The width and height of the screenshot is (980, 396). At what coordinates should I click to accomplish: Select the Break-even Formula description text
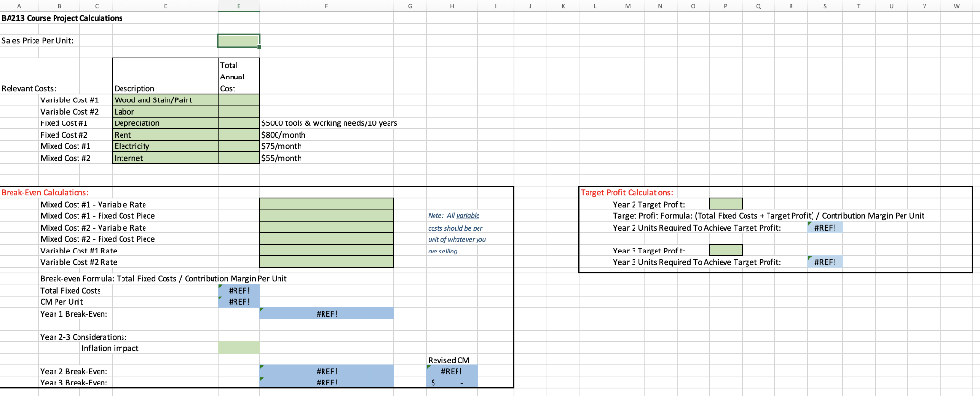(x=163, y=278)
